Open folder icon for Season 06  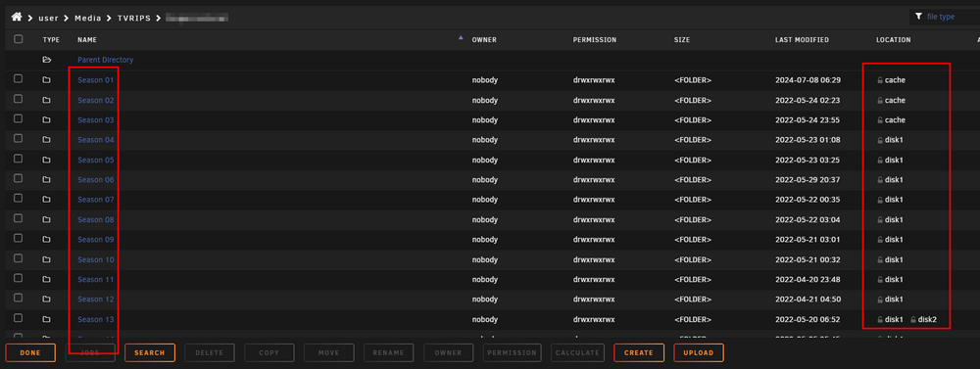click(x=46, y=180)
